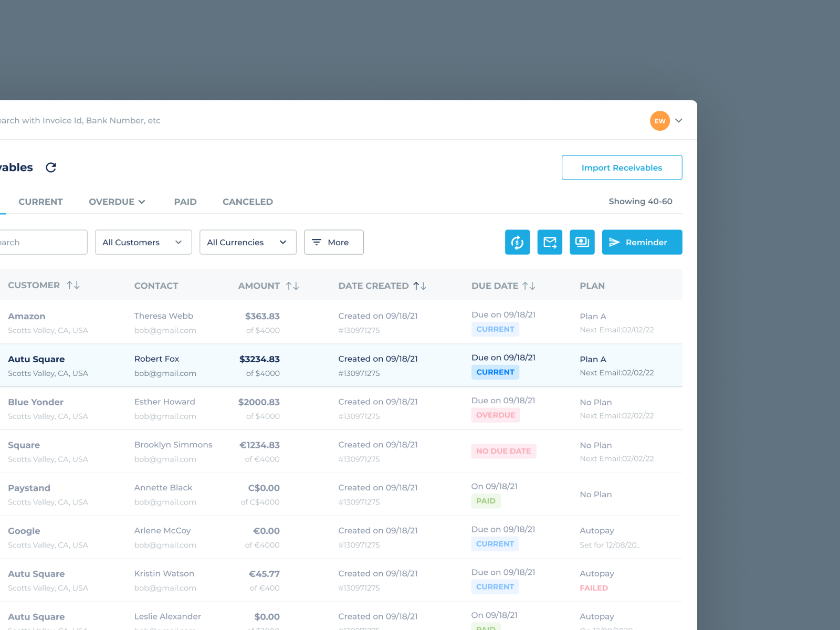Click the €1234.83 amount

[x=259, y=445]
